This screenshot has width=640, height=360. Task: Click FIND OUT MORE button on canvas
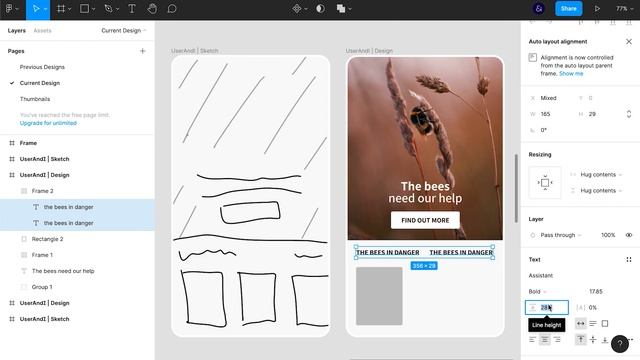click(425, 220)
